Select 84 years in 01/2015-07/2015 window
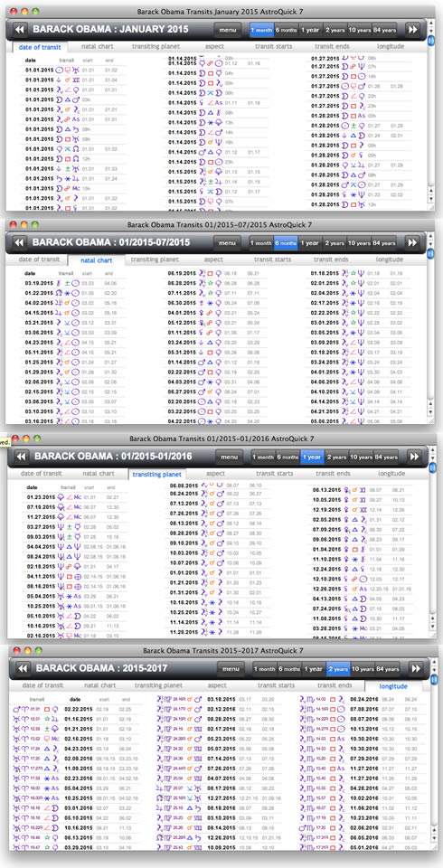This screenshot has height=868, width=443. (384, 242)
